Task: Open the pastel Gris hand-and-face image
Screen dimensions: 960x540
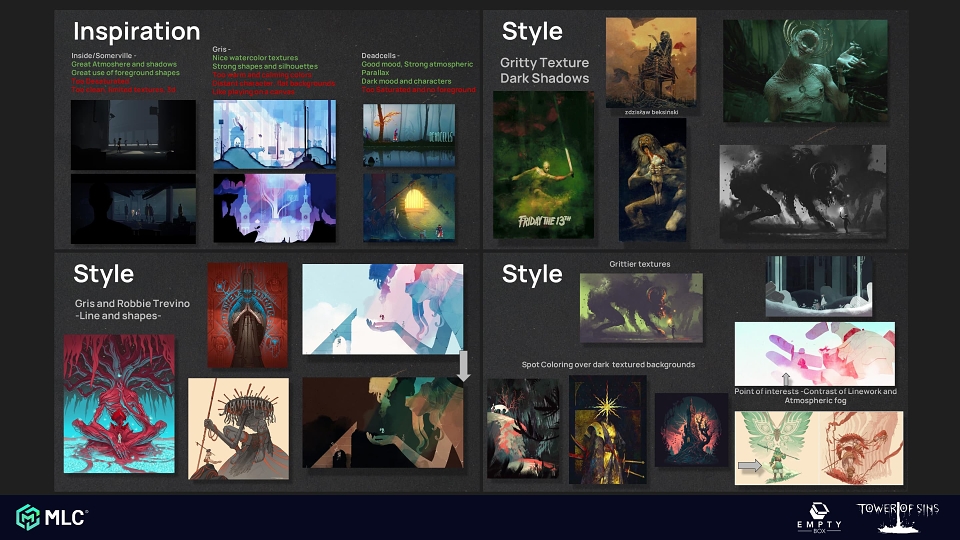Action: 383,309
